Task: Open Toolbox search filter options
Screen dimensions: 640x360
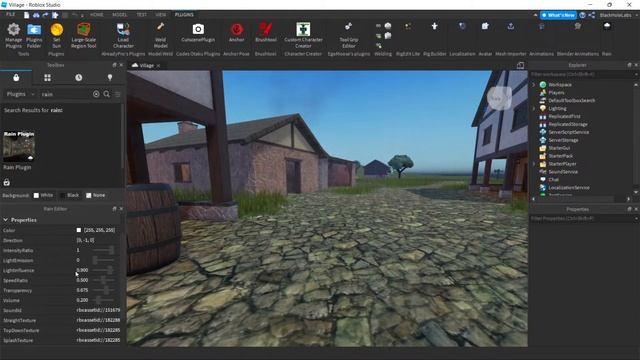Action: coord(118,94)
